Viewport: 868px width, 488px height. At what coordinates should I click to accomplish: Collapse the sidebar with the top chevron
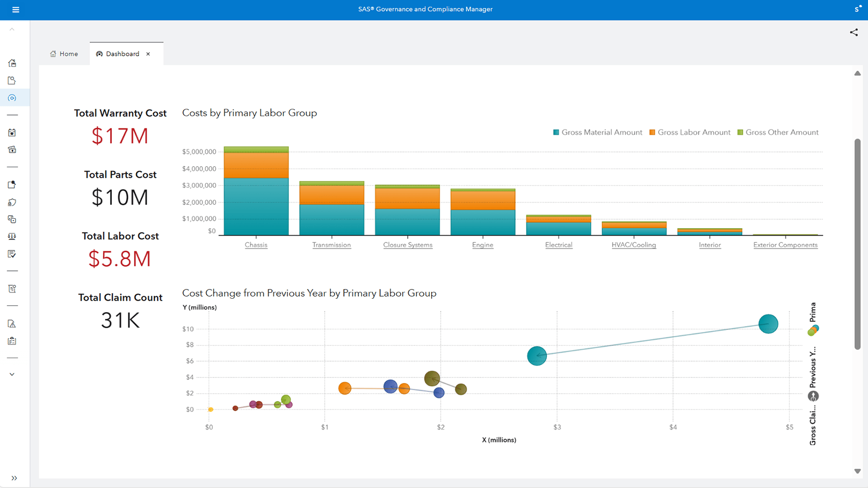pyautogui.click(x=12, y=28)
